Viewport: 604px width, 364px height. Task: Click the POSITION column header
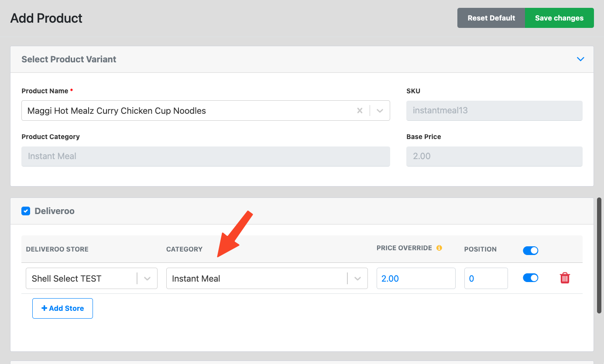[480, 249]
